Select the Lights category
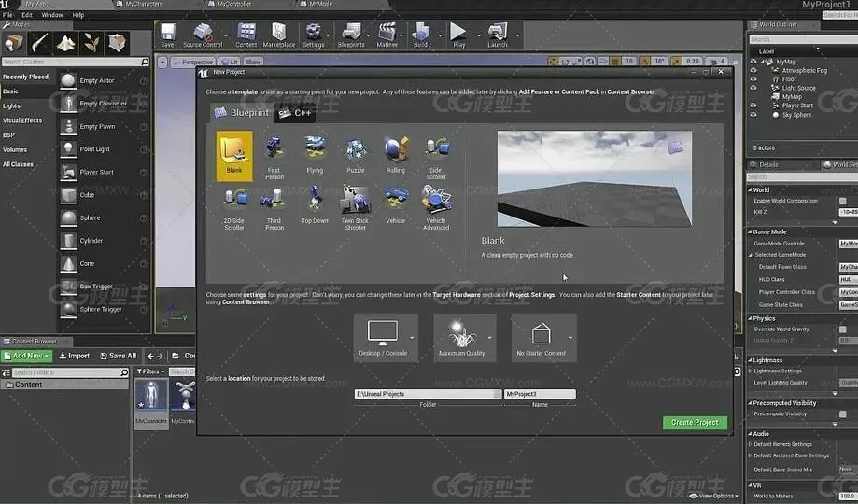Screen dimensions: 858x504 11,105
